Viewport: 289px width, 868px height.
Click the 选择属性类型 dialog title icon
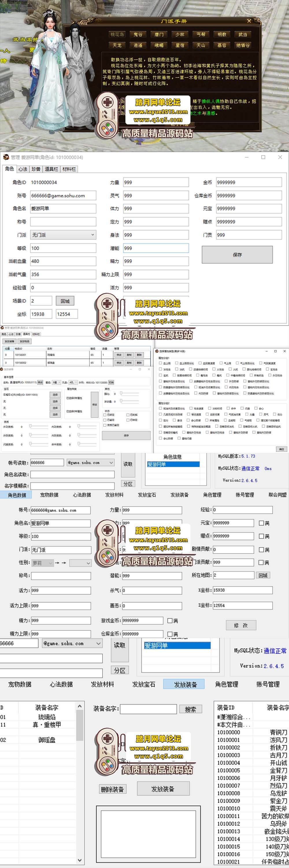coord(157,351)
